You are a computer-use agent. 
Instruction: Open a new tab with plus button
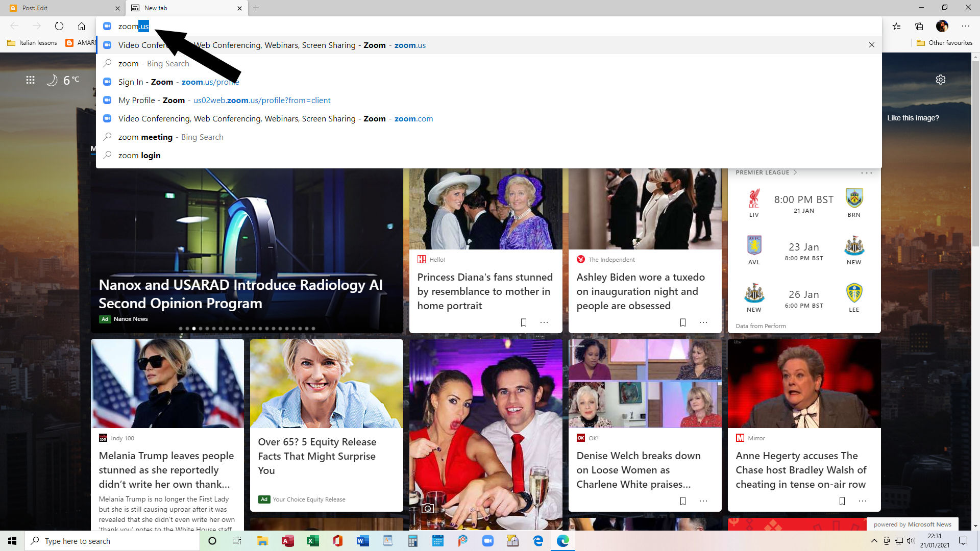[x=256, y=8]
